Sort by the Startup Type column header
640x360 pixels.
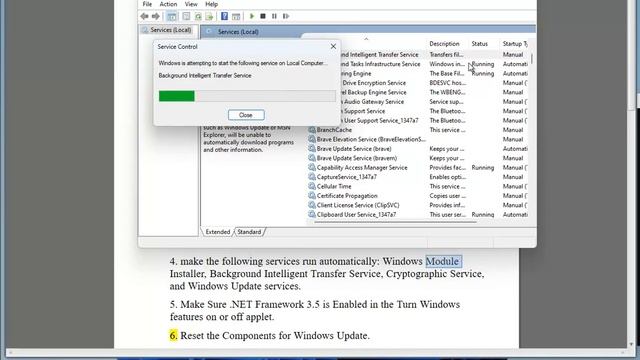[x=515, y=44]
